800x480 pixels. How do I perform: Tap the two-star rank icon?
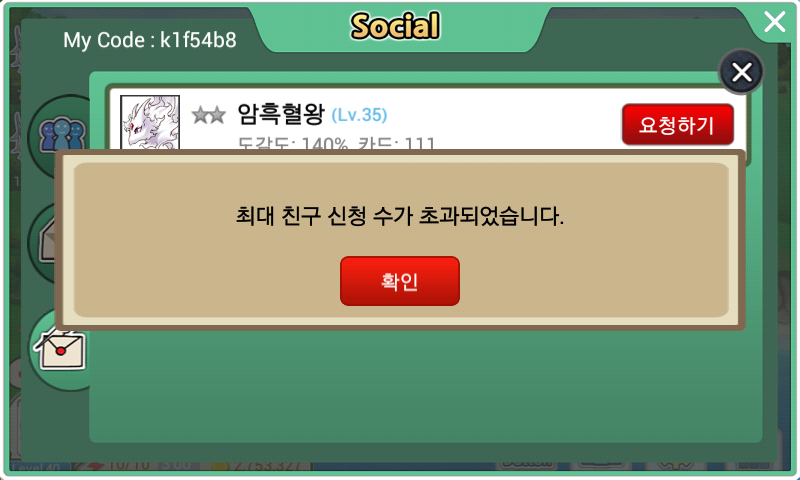coord(208,115)
